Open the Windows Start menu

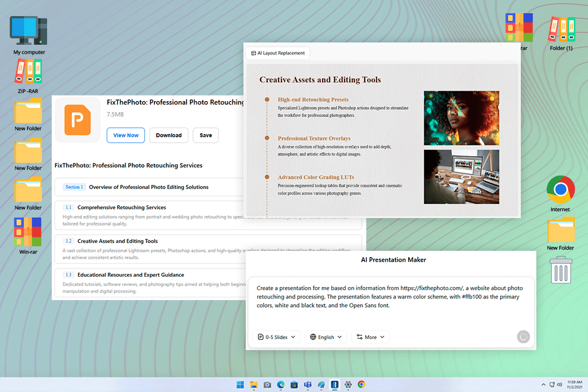tap(240, 385)
